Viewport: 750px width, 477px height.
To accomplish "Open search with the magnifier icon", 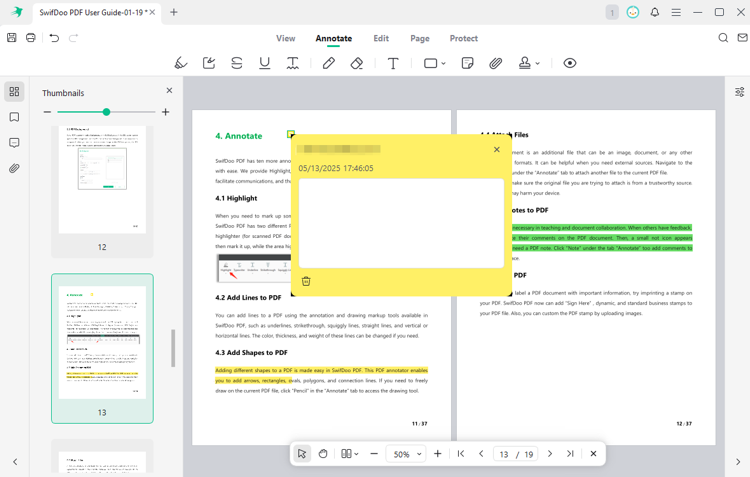I will pos(723,38).
